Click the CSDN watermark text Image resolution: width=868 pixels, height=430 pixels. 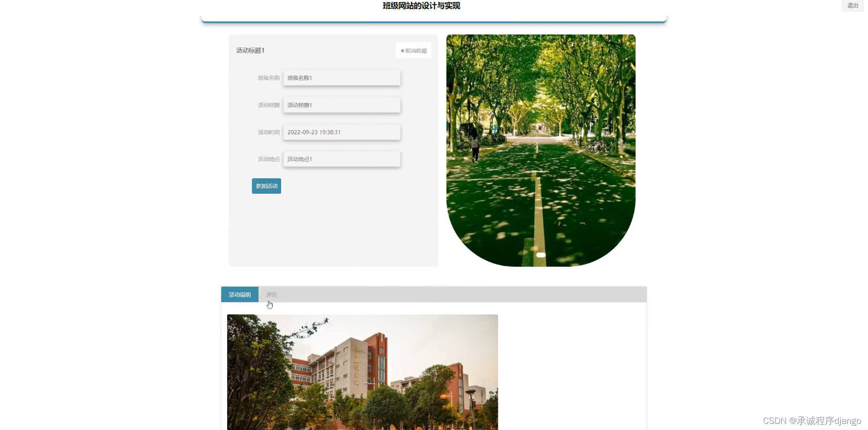pyautogui.click(x=812, y=421)
